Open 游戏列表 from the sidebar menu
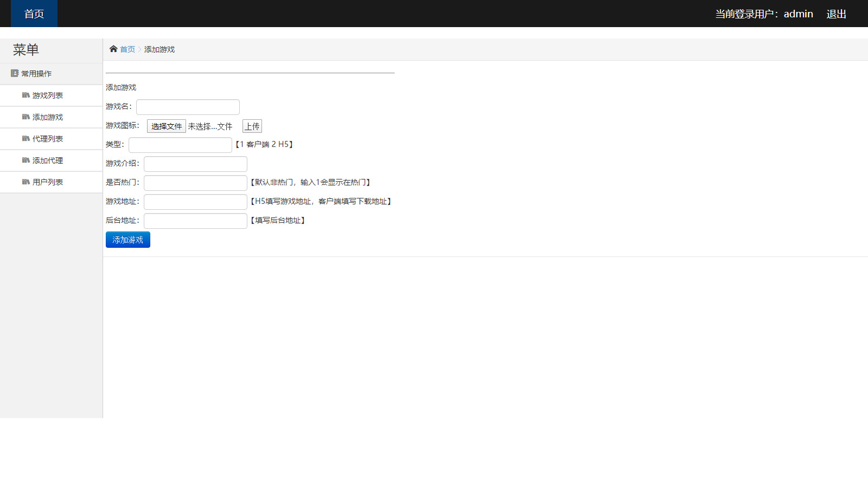The height and width of the screenshot is (488, 868). [x=48, y=95]
